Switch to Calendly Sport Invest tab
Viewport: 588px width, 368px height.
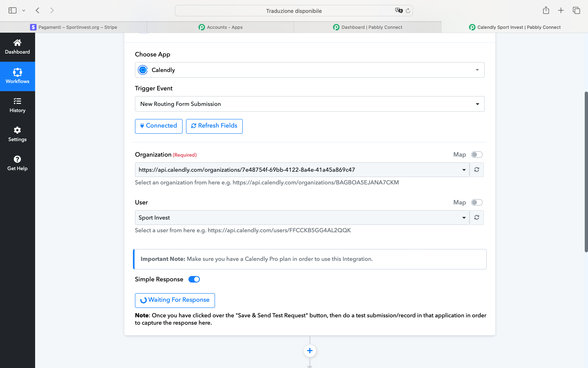point(515,27)
